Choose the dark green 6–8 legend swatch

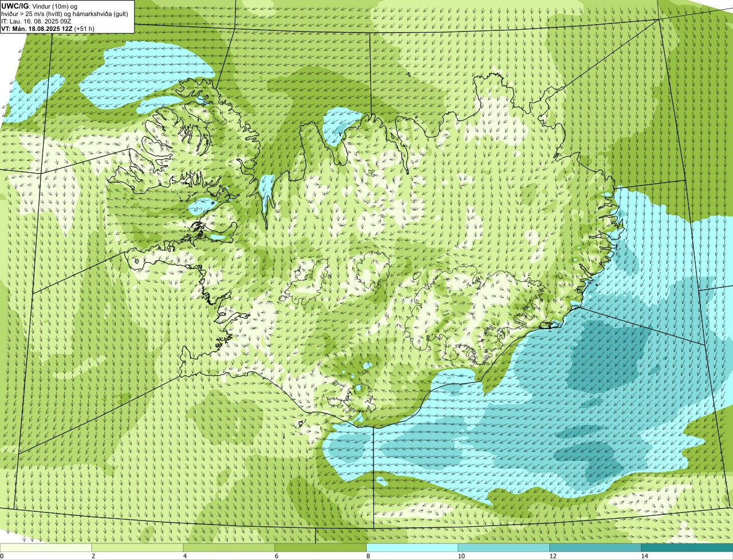[321, 547]
